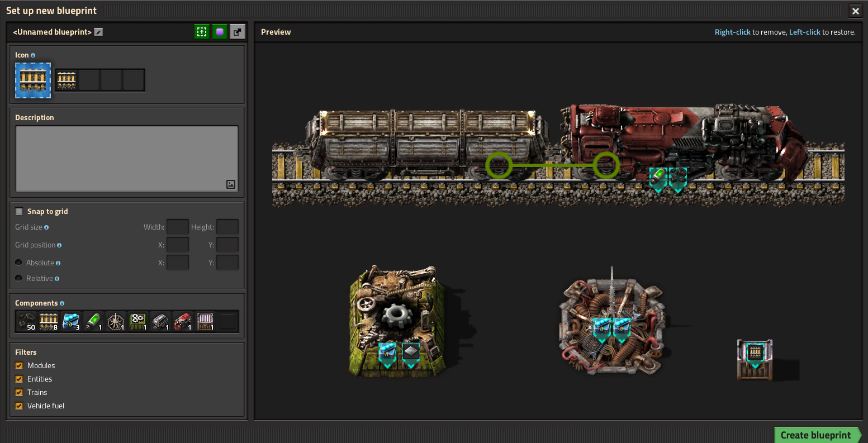Click the "Preview" panel heading
Screen dimensions: 868x443
276,32
